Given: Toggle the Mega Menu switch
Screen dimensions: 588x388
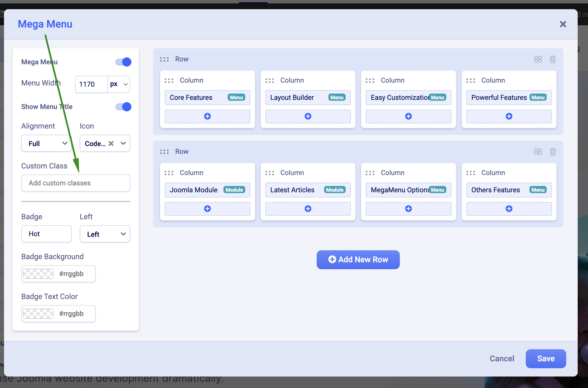Looking at the screenshot, I should pyautogui.click(x=123, y=62).
